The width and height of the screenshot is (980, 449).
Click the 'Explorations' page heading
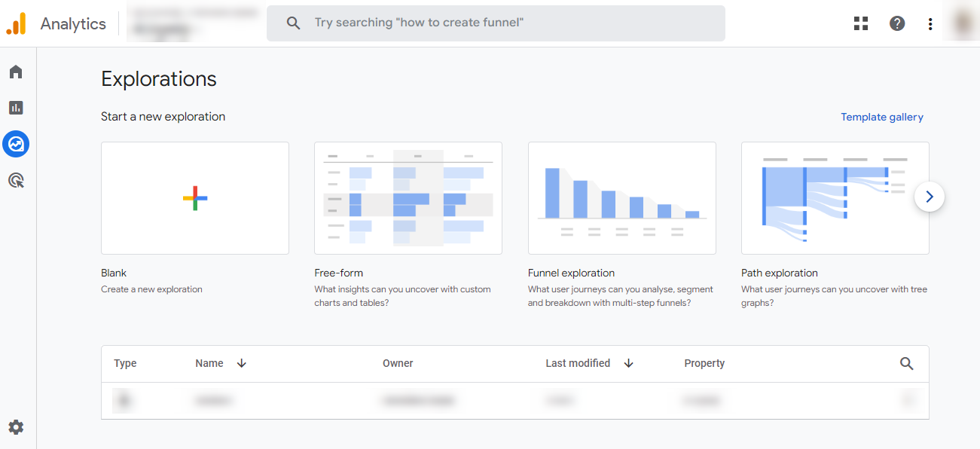[159, 79]
